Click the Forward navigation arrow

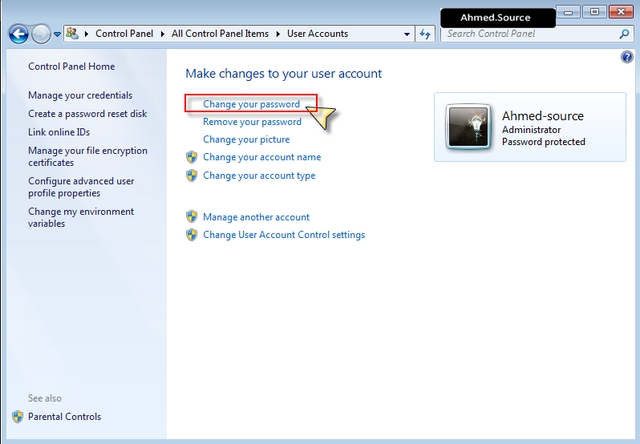[41, 34]
